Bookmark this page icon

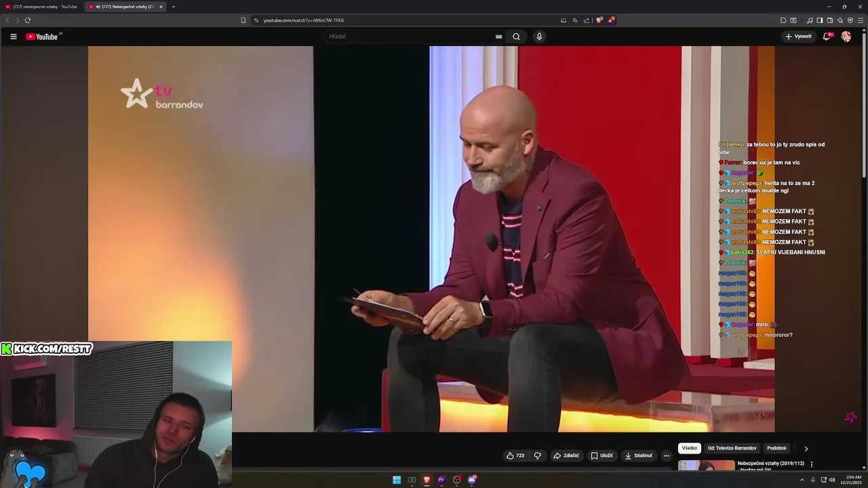pyautogui.click(x=243, y=20)
